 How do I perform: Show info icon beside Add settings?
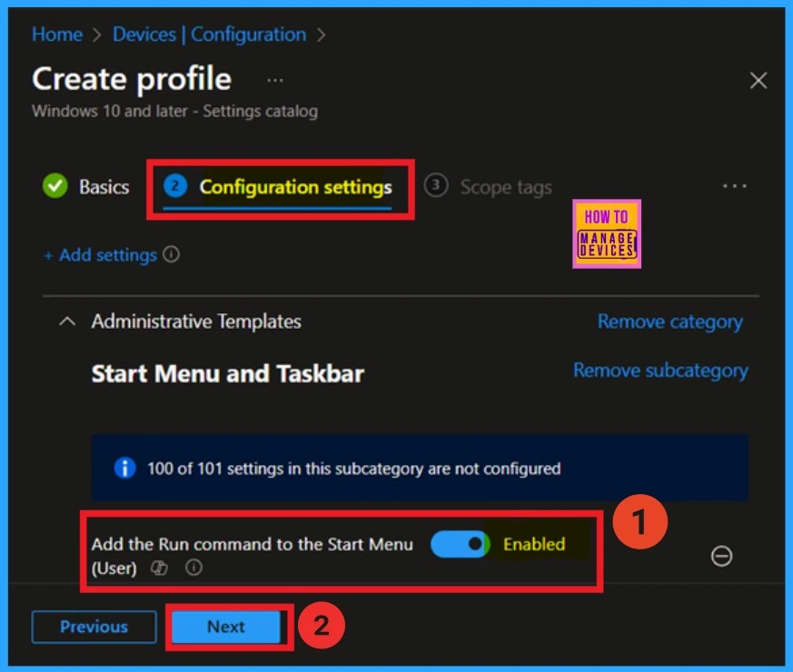pyautogui.click(x=172, y=254)
